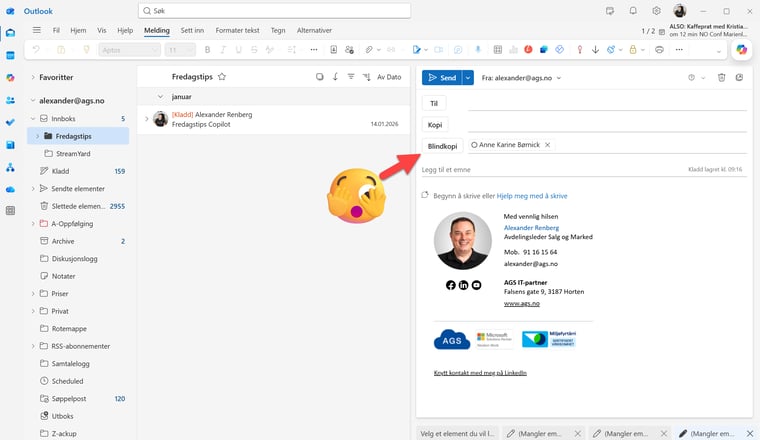Switch to the Sett inn tab

192,30
